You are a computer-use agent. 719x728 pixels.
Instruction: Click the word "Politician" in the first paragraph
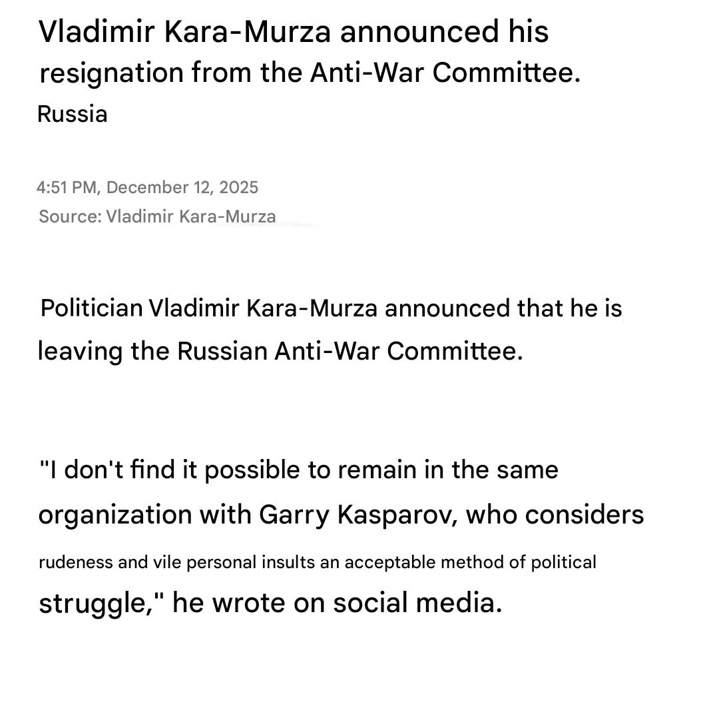(x=91, y=308)
